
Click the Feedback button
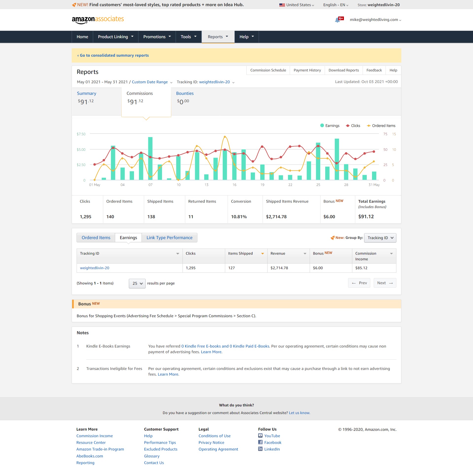click(x=374, y=70)
